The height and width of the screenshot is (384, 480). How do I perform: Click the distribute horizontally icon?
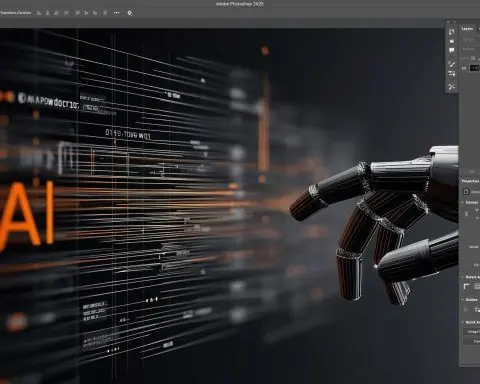click(x=105, y=13)
